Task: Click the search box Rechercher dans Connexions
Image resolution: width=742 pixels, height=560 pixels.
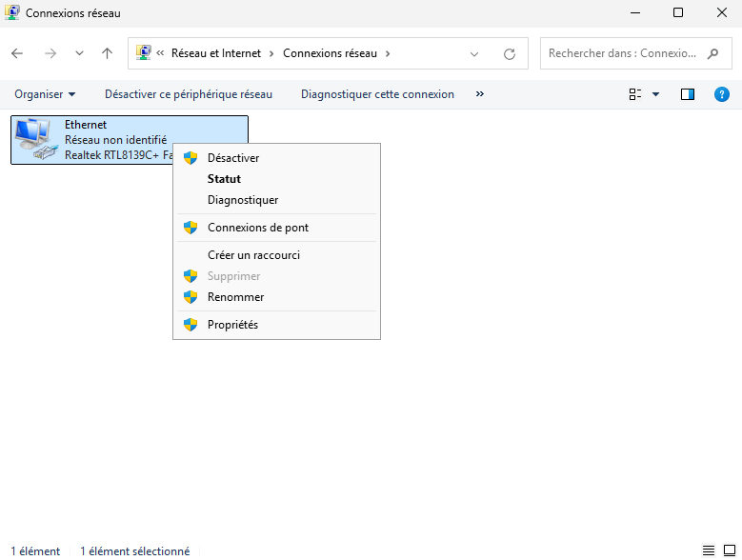Action: [x=624, y=53]
